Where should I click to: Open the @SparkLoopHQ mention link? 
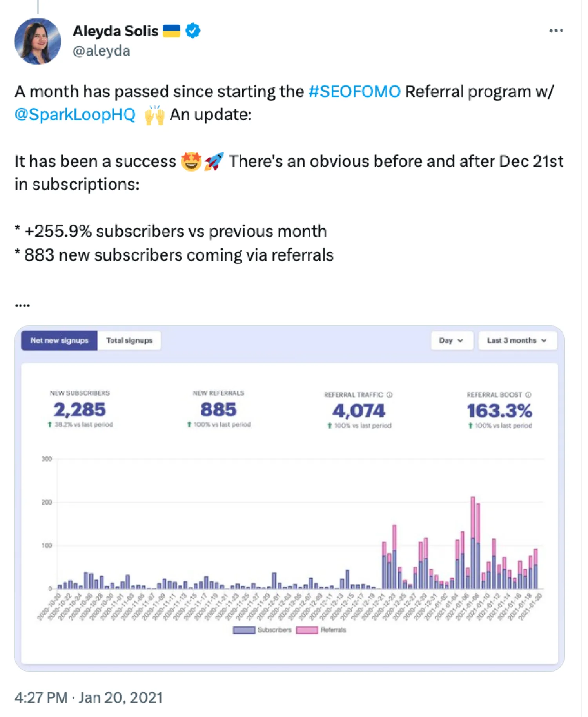[75, 115]
